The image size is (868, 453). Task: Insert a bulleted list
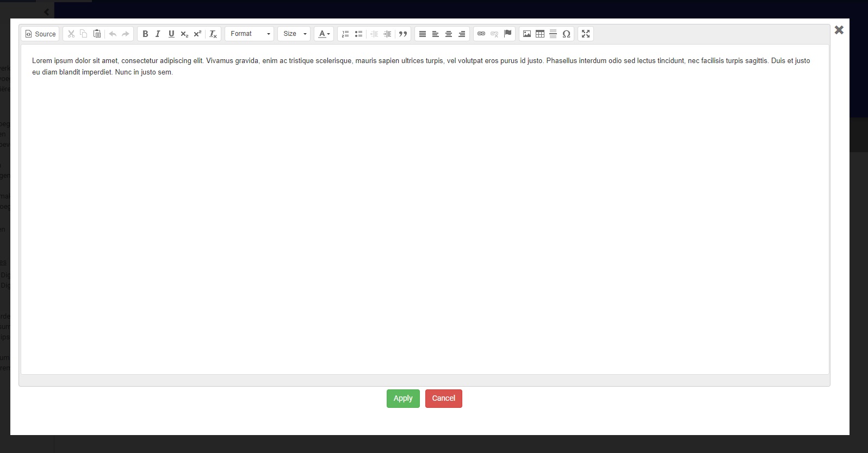pyautogui.click(x=358, y=34)
